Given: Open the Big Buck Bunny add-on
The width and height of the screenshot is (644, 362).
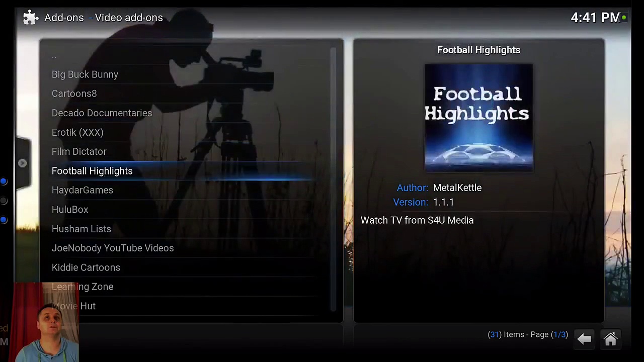Looking at the screenshot, I should click(x=85, y=74).
